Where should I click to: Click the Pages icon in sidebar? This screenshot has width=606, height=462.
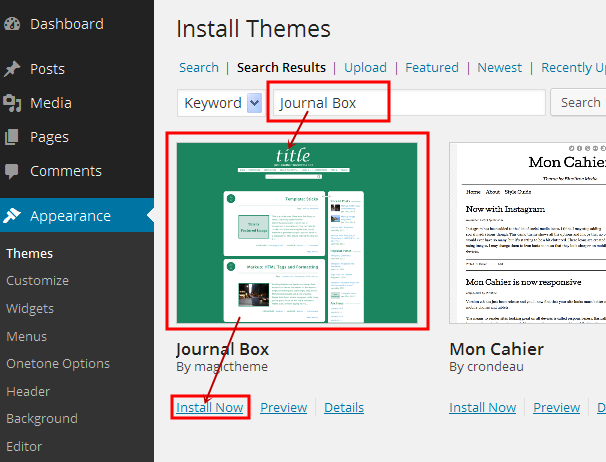click(12, 137)
